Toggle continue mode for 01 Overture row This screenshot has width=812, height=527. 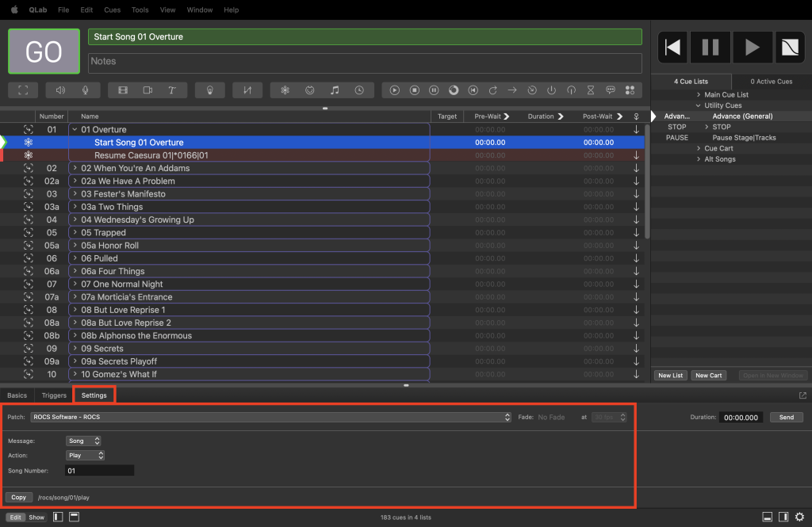coord(637,129)
